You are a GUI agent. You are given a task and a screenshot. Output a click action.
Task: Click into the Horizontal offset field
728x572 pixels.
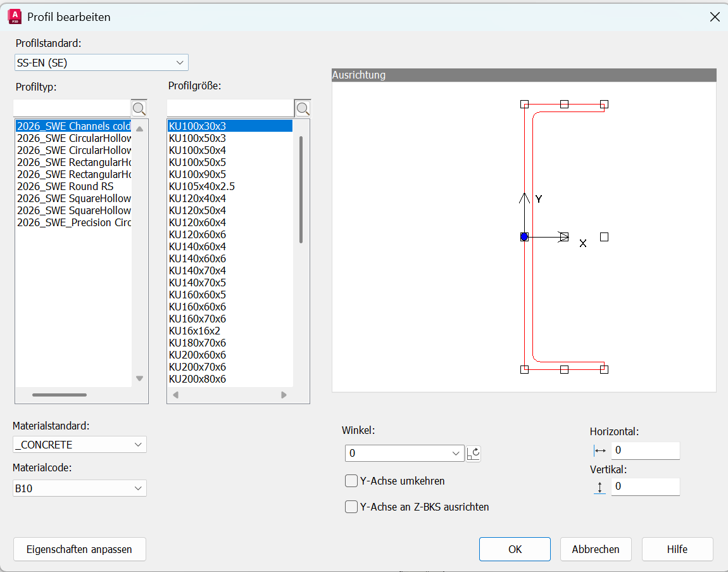coord(644,450)
